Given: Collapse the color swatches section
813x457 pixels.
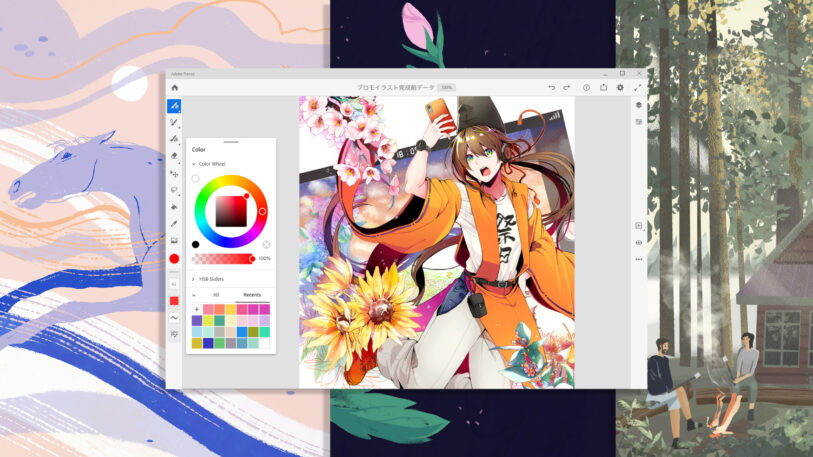Looking at the screenshot, I should 193,296.
